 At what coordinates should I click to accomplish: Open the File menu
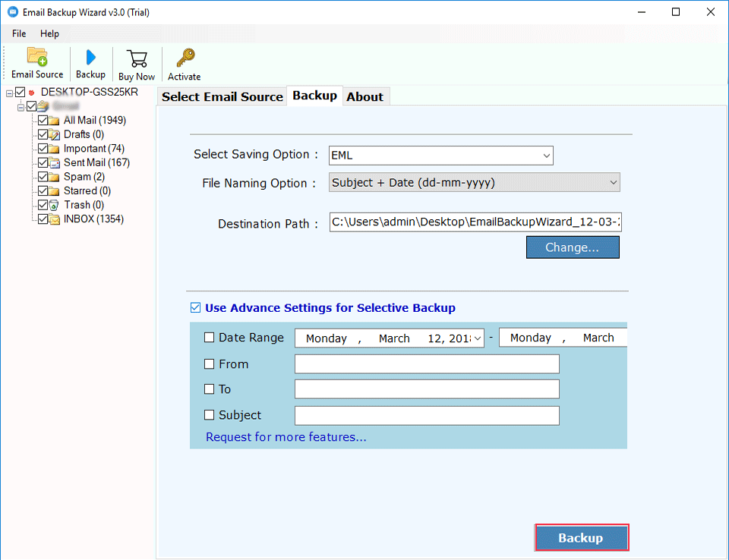(19, 33)
